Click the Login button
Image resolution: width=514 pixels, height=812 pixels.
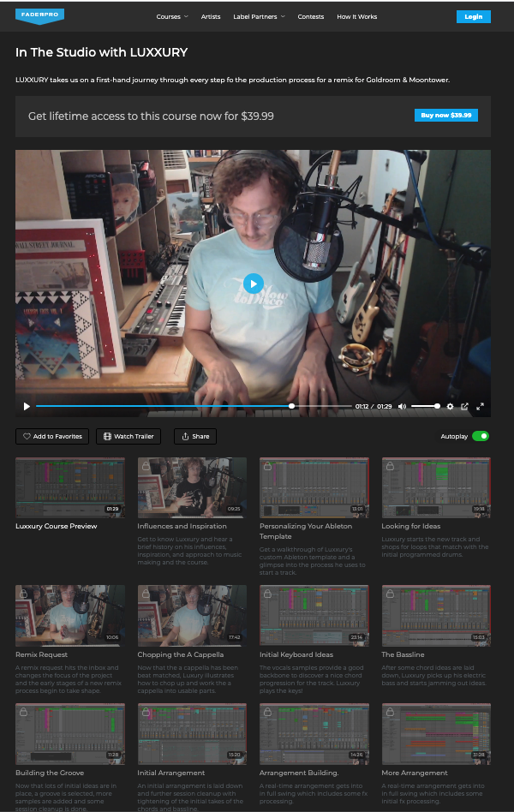pyautogui.click(x=473, y=16)
